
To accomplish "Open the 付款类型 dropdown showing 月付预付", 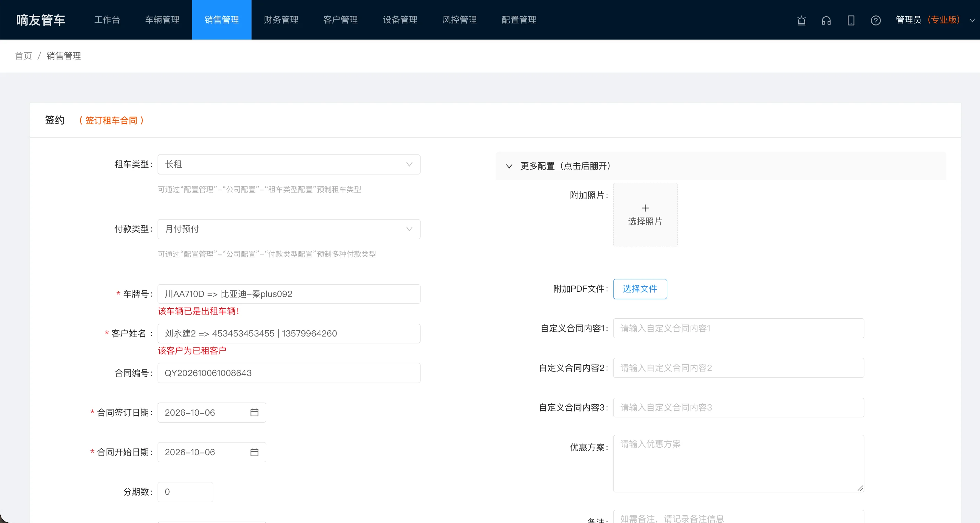I will pyautogui.click(x=289, y=229).
